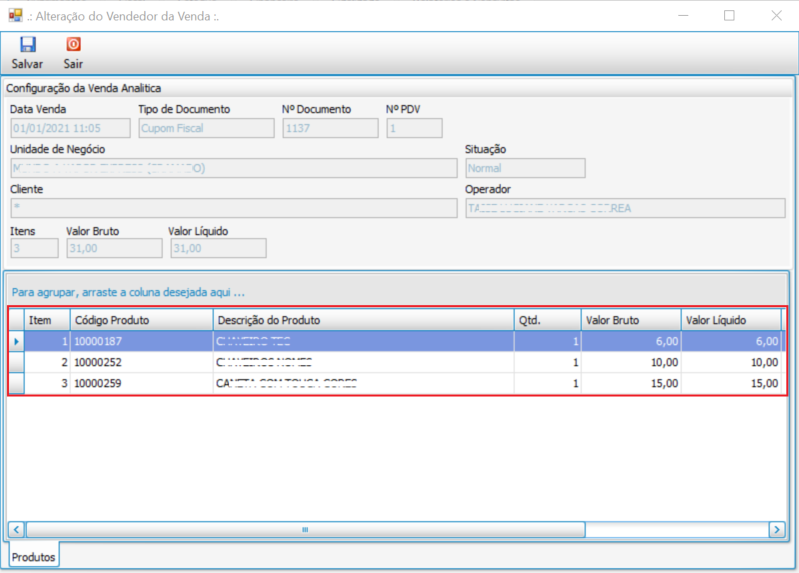Click the description cell of item 3

click(363, 383)
